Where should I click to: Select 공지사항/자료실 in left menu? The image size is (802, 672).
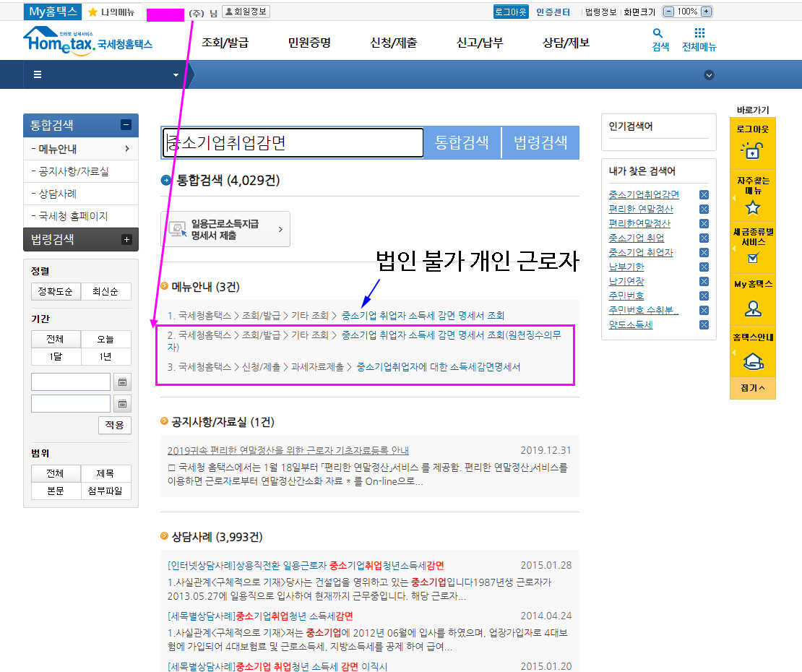coord(81,171)
